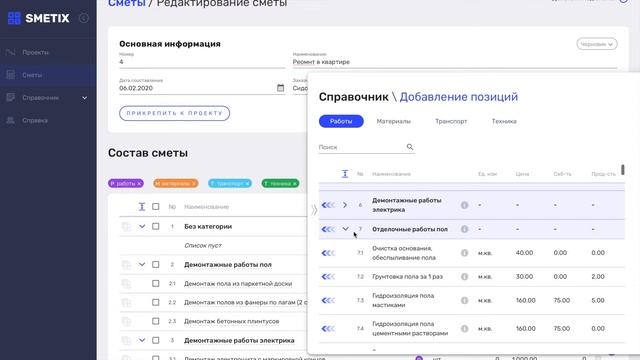
Task: Add Гидроизоляция пола мастиками to estimate
Action: [328, 300]
